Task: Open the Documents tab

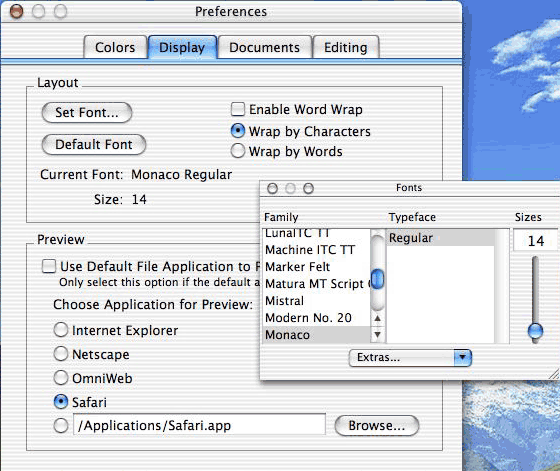Action: coord(264,47)
